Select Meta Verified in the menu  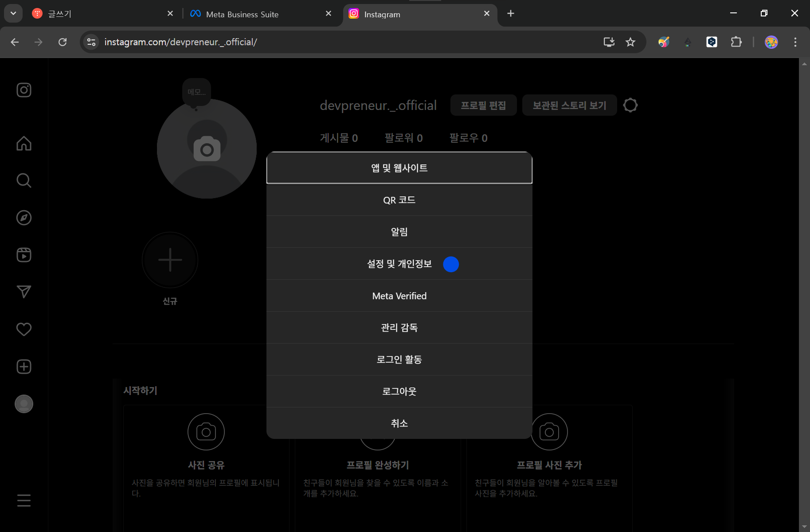click(x=399, y=296)
